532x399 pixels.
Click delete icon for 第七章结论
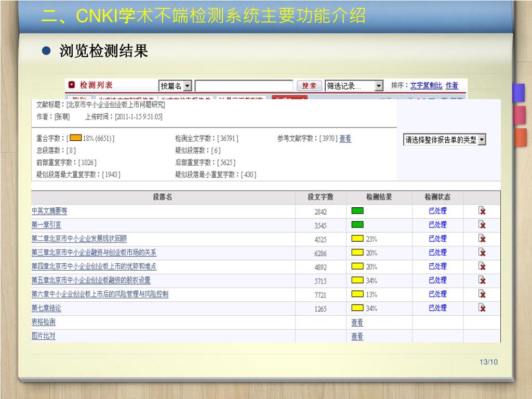tap(482, 308)
